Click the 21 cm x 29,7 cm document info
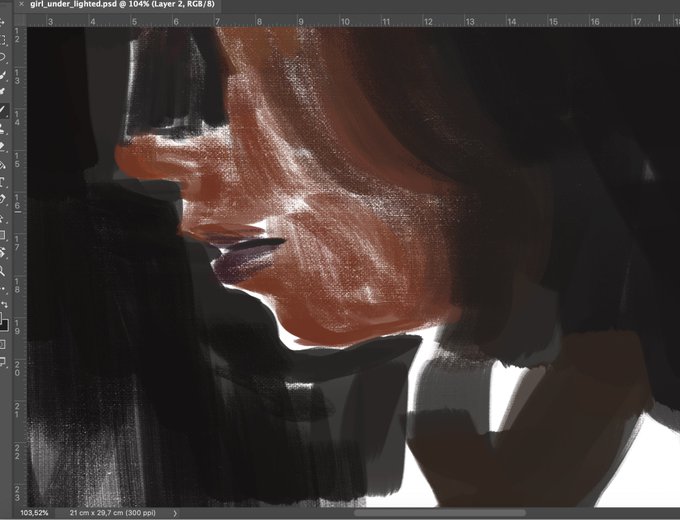Screen dimensions: 680x520 pos(113,513)
